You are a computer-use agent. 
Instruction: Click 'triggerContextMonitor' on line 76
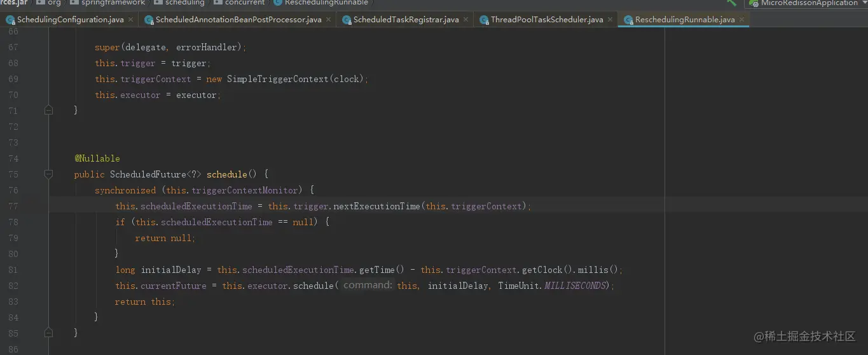point(245,190)
